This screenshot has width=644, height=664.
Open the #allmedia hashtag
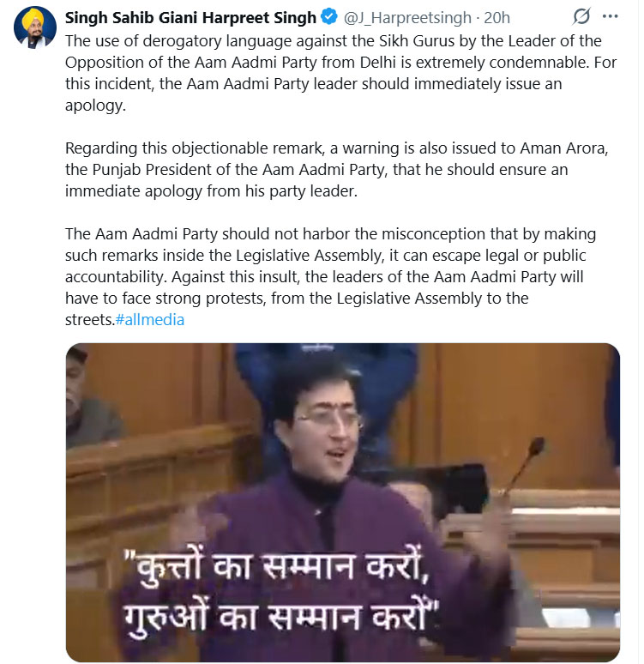pos(150,320)
